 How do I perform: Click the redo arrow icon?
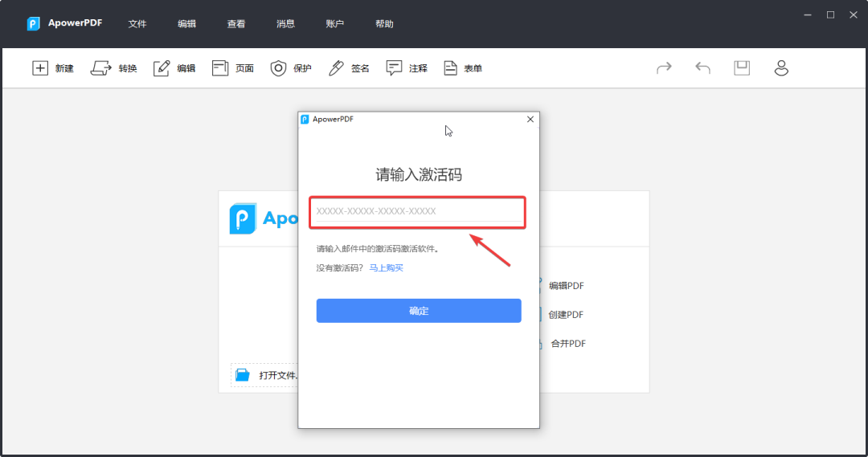tap(664, 68)
